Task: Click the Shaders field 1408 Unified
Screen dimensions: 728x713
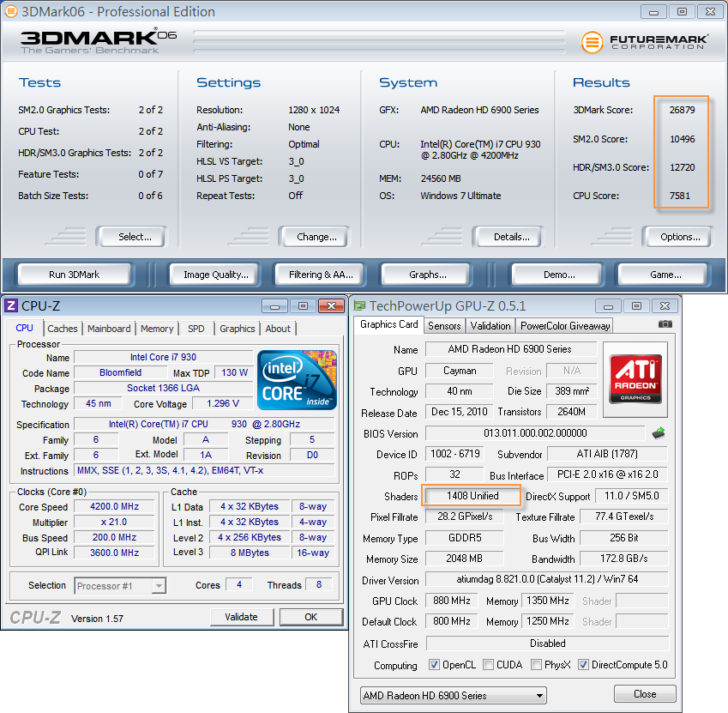Action: pos(472,496)
